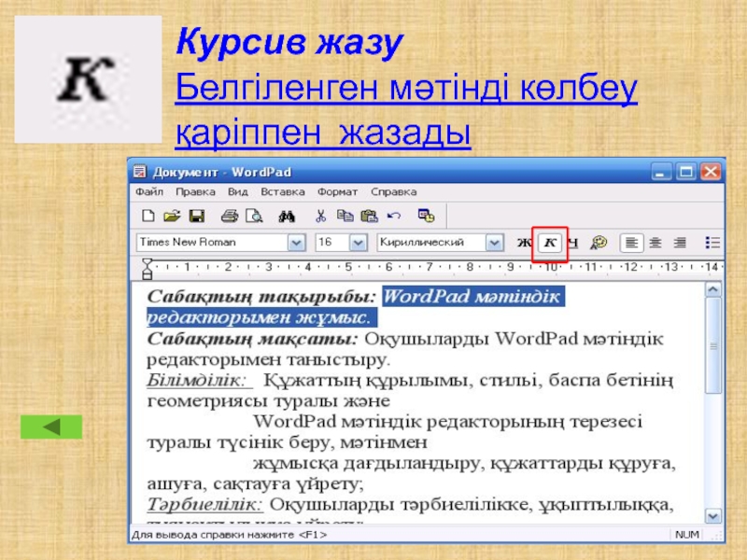Toggle italic with the К button
747x560 pixels.
[550, 243]
